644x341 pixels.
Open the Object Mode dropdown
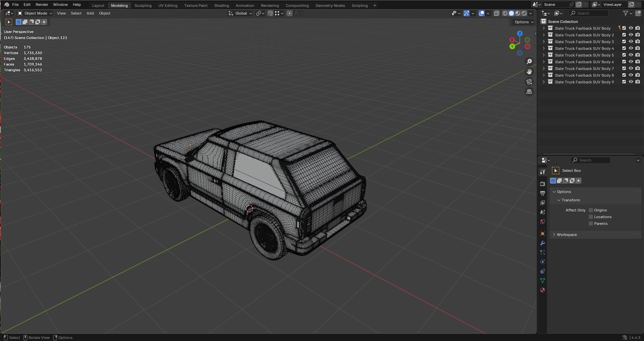[35, 13]
